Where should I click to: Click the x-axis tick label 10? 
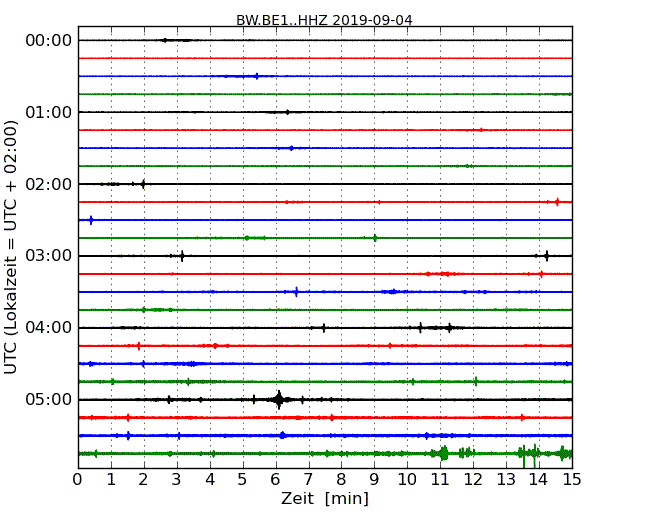[x=407, y=480]
